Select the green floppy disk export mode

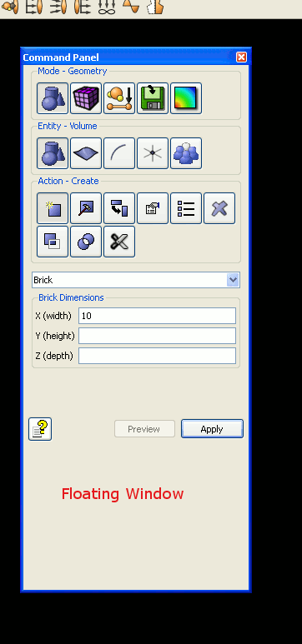click(153, 98)
